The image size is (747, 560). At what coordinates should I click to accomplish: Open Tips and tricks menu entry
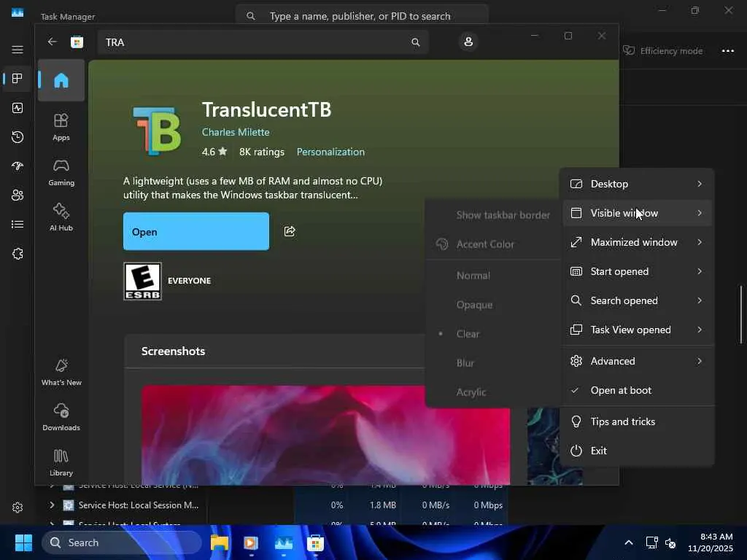(x=638, y=421)
